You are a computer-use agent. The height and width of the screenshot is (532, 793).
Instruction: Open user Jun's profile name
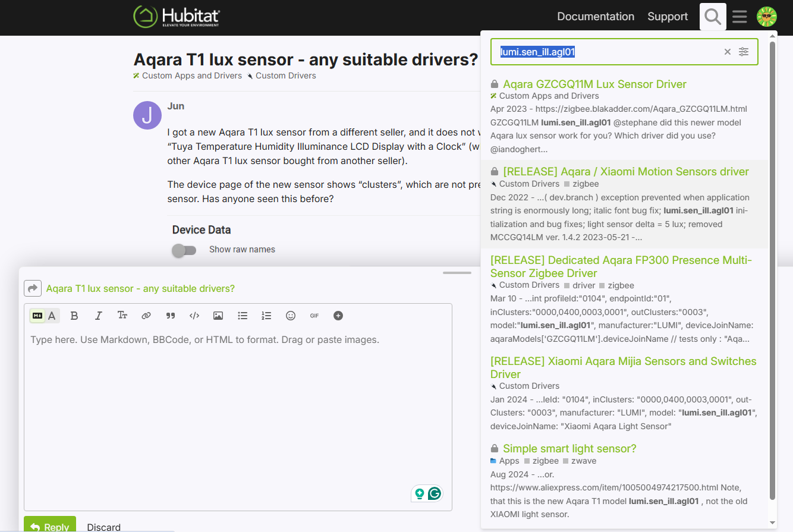176,106
